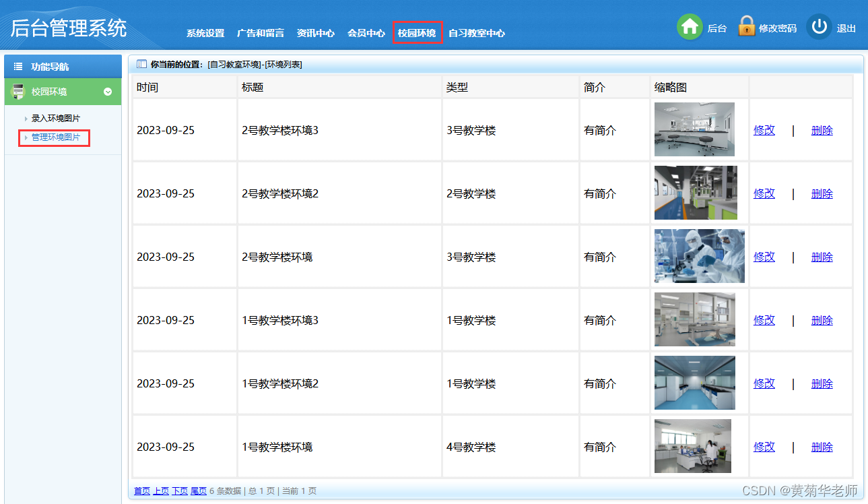Click 有简介 in 2号教学楼环境2 row
Screen dimensions: 868x504
point(600,193)
